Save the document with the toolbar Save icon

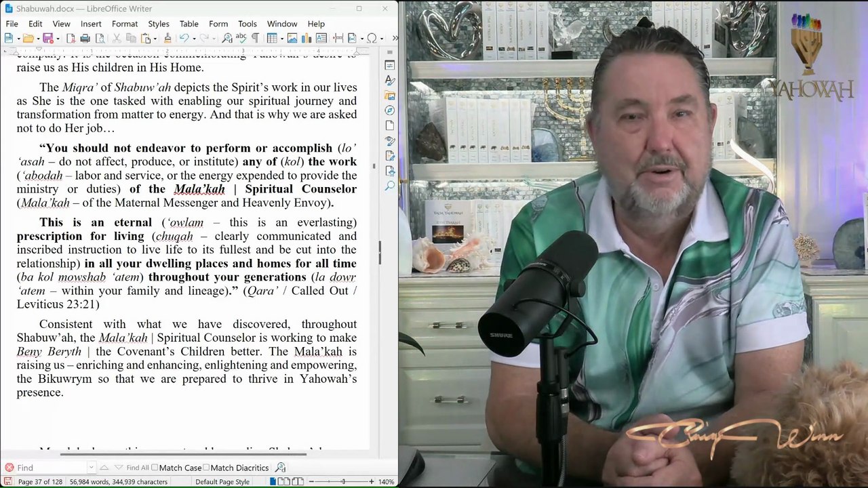pos(48,38)
